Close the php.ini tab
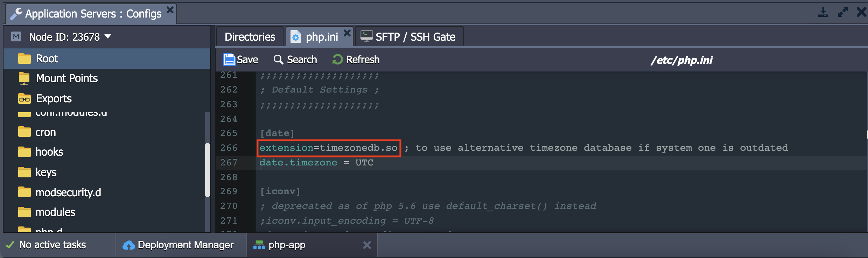 [347, 33]
